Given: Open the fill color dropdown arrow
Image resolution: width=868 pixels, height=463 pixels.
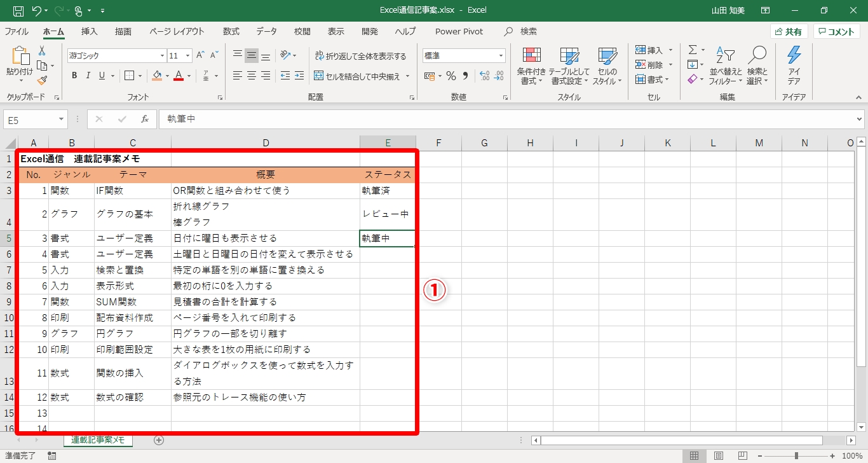Looking at the screenshot, I should click(166, 76).
